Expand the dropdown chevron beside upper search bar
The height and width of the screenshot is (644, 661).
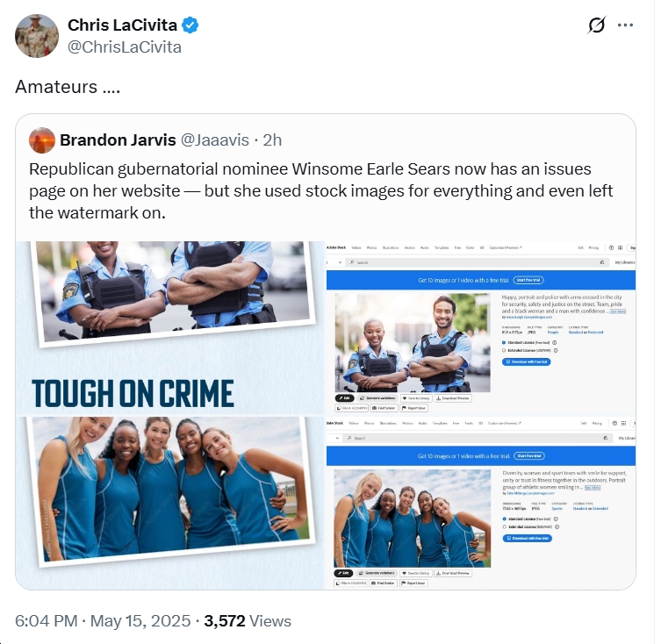[x=341, y=262]
